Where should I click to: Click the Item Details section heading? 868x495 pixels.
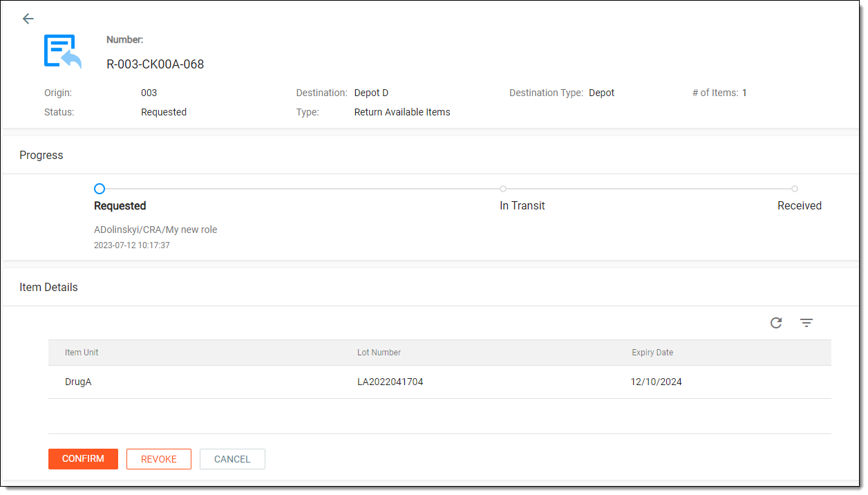click(48, 287)
